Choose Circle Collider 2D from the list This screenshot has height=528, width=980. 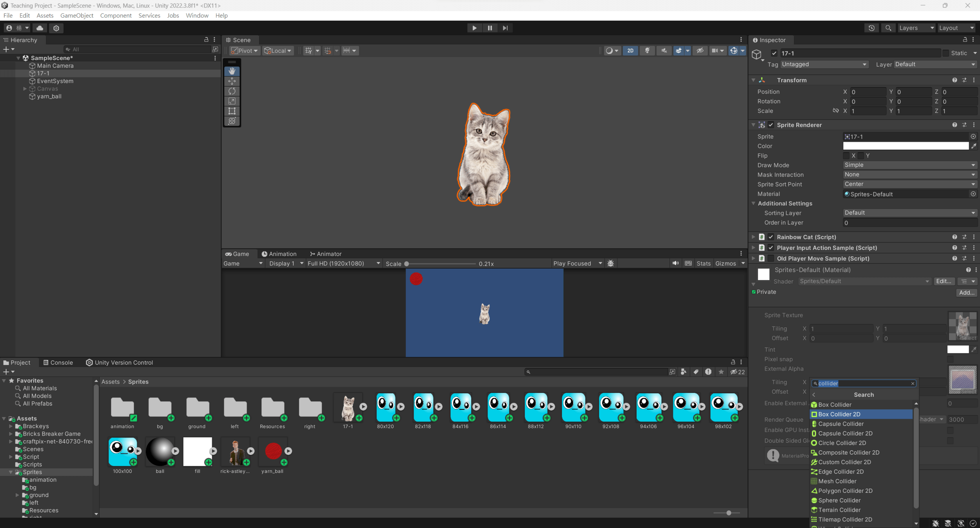[x=842, y=443]
